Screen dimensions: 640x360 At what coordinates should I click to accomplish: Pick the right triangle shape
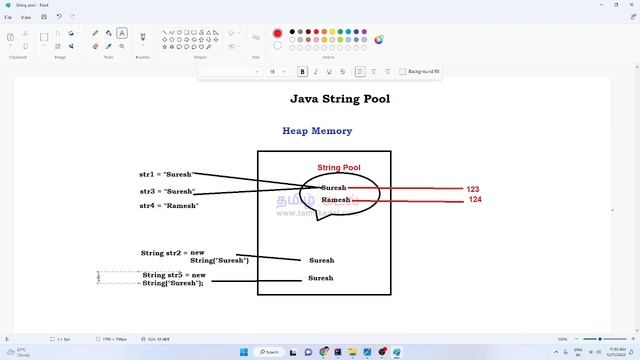tap(216, 32)
